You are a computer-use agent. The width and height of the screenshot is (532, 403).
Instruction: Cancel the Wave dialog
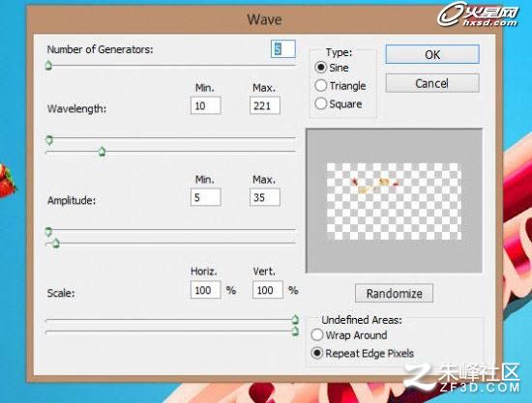432,83
